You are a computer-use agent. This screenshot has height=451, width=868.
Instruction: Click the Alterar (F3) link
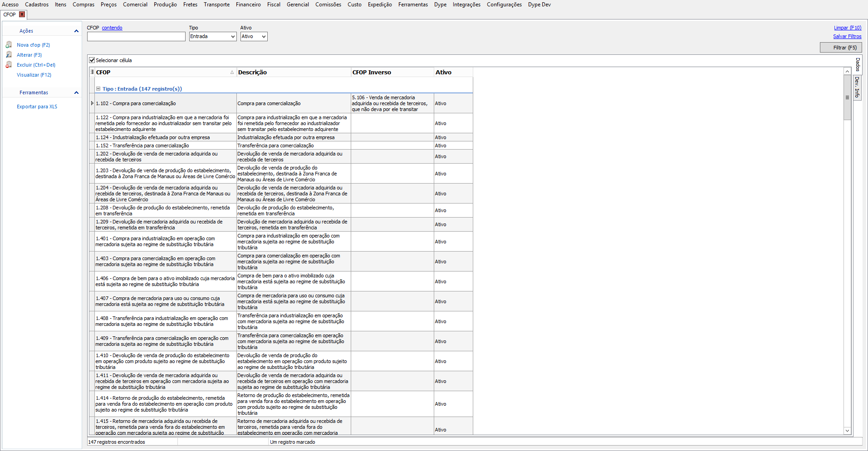[x=29, y=55]
